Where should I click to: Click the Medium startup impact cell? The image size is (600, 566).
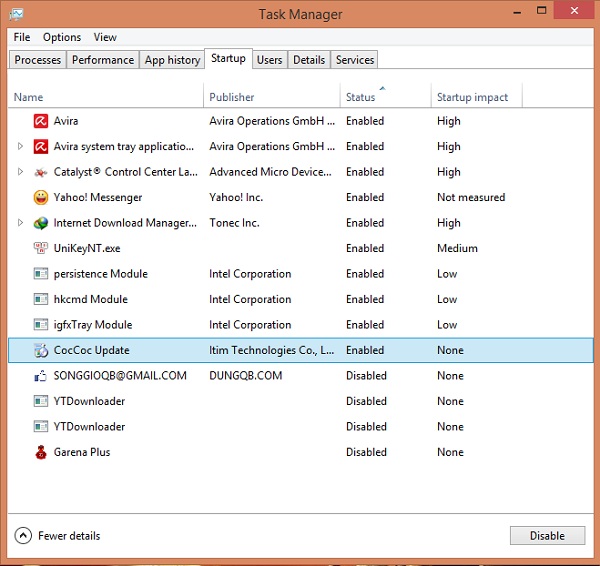point(457,248)
